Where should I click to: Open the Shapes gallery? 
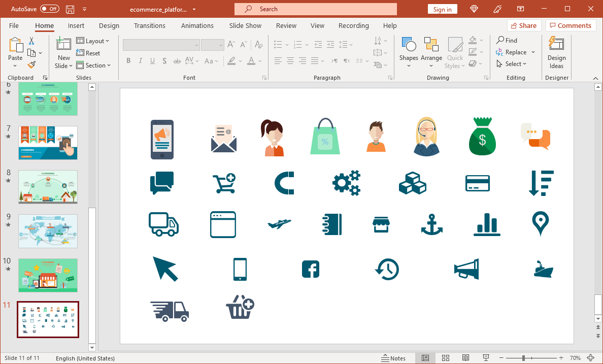[x=408, y=52]
